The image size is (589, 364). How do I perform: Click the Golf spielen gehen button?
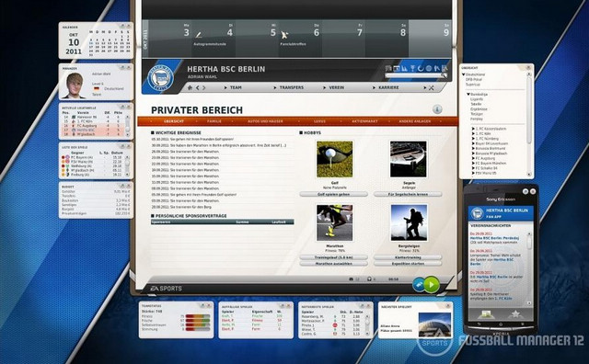[x=333, y=194]
